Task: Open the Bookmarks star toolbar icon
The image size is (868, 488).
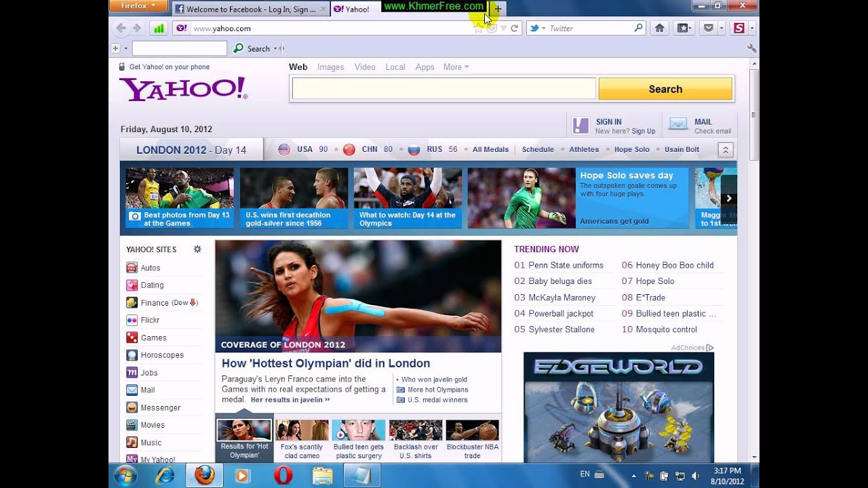Action: tap(684, 28)
